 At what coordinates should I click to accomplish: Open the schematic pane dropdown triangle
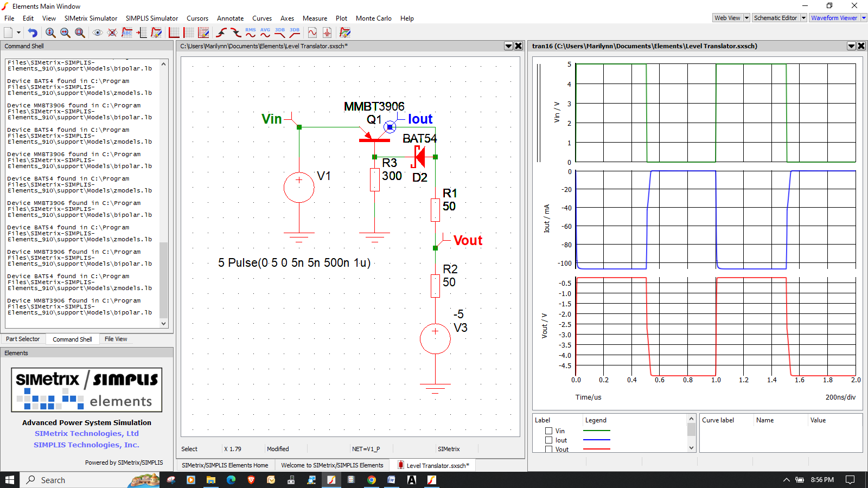tap(508, 46)
